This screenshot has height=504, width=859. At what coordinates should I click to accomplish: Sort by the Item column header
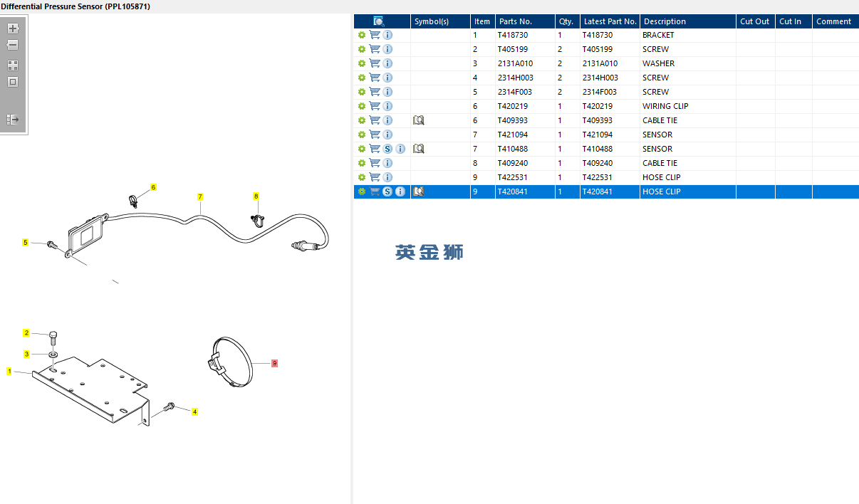pos(482,21)
